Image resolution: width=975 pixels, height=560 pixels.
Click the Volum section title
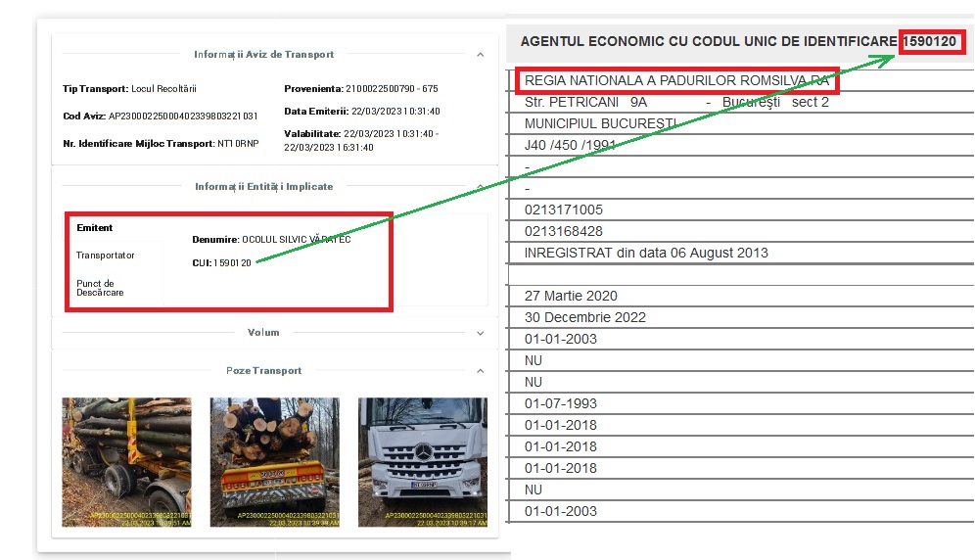tap(263, 332)
